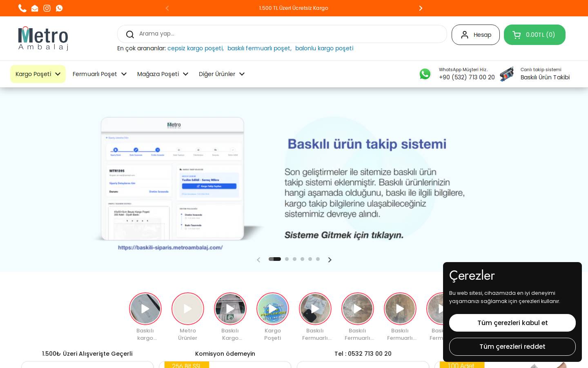Viewport: 588px width, 368px height.
Task: Click the Hesap account button
Action: point(476,35)
